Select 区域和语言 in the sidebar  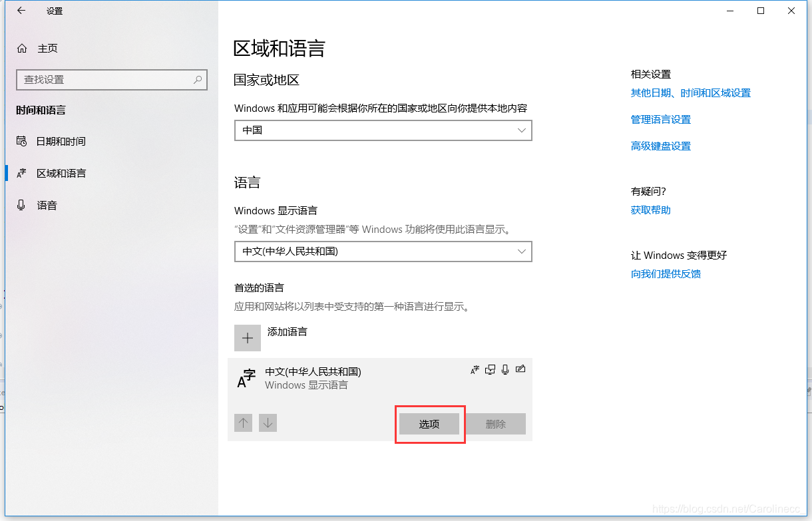pos(112,173)
